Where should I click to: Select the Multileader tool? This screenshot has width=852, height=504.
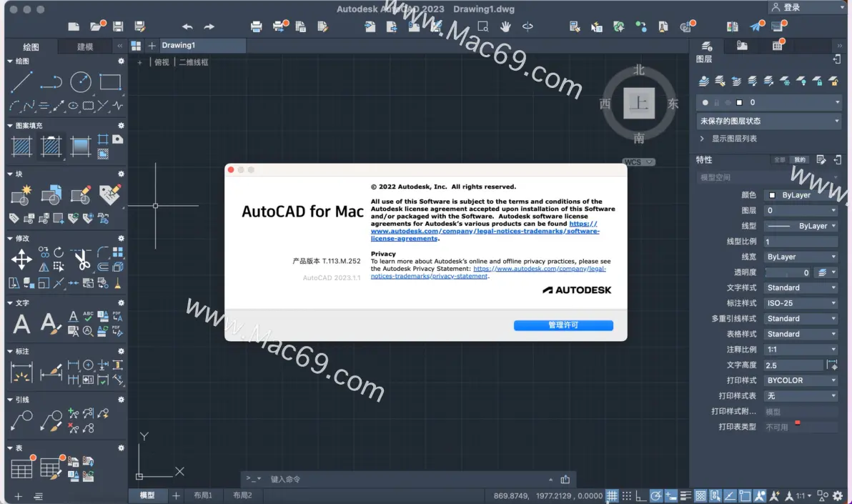(21, 420)
